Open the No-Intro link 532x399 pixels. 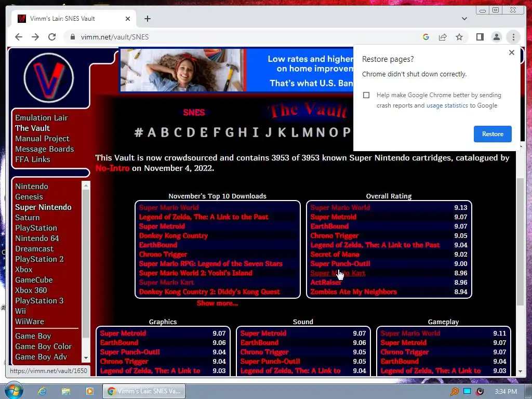pos(112,168)
